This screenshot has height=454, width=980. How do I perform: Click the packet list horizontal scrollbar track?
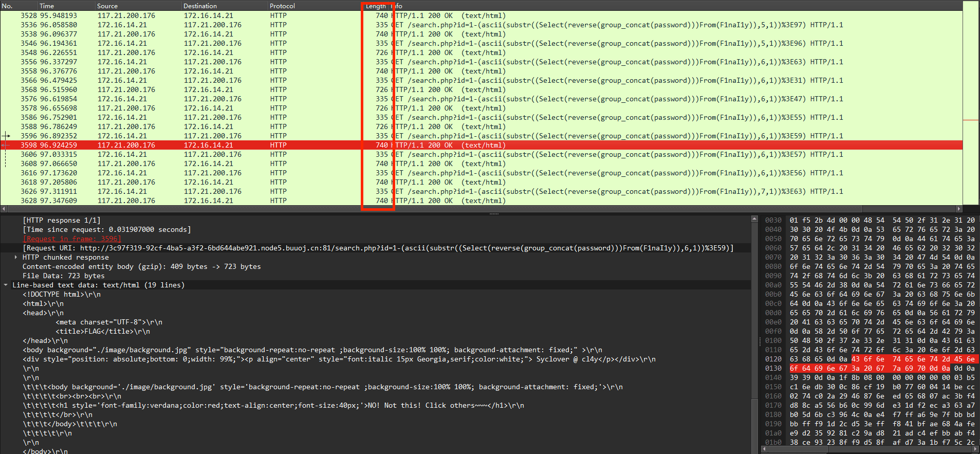click(x=481, y=209)
